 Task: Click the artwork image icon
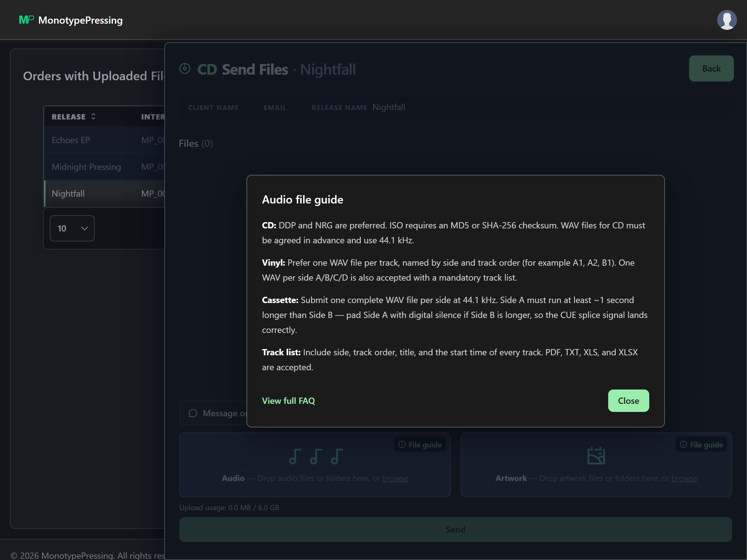tap(596, 456)
